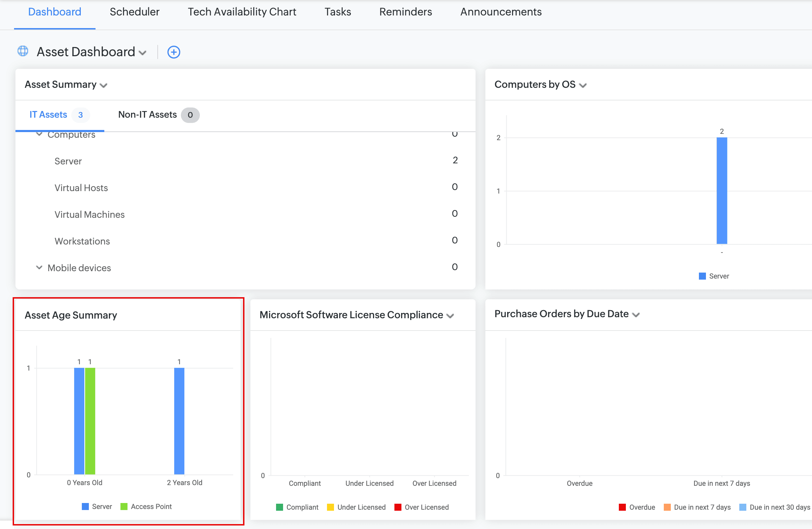Switch to the Scheduler tab
Image resolution: width=812 pixels, height=529 pixels.
(x=135, y=12)
